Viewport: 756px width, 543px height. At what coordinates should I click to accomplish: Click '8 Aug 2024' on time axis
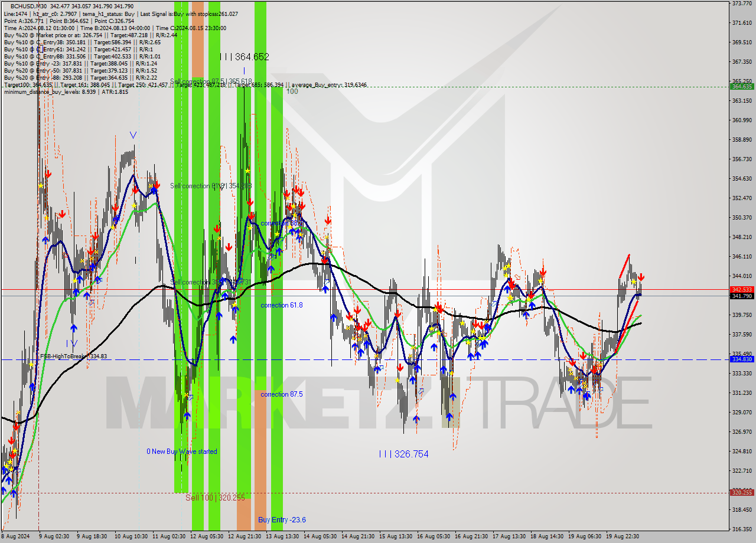point(15,537)
